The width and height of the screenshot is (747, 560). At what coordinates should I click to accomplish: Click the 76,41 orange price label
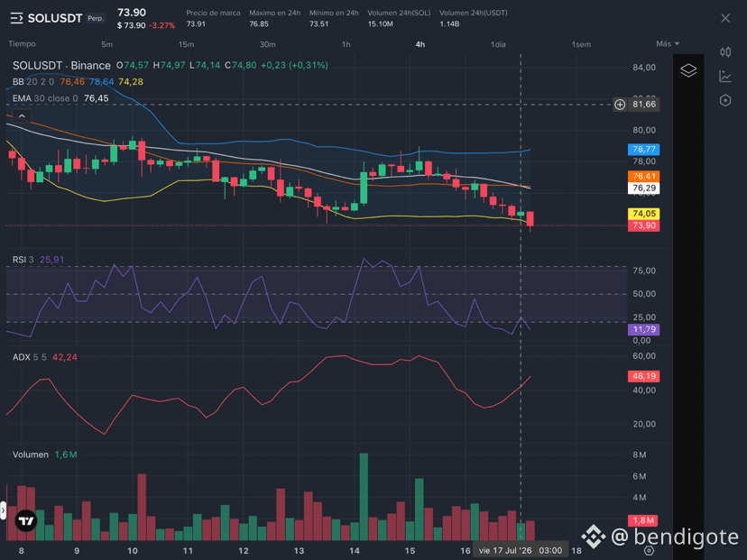point(643,176)
